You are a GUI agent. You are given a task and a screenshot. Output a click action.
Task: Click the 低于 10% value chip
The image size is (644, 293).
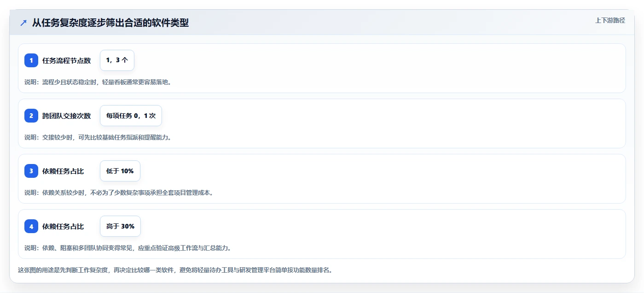tap(120, 171)
